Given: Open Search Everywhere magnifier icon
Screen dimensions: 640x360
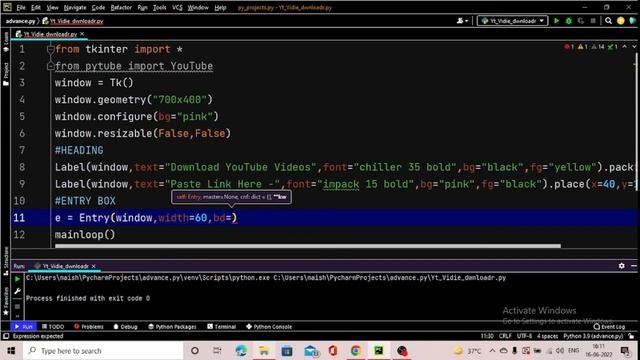Looking at the screenshot, I should coord(608,21).
